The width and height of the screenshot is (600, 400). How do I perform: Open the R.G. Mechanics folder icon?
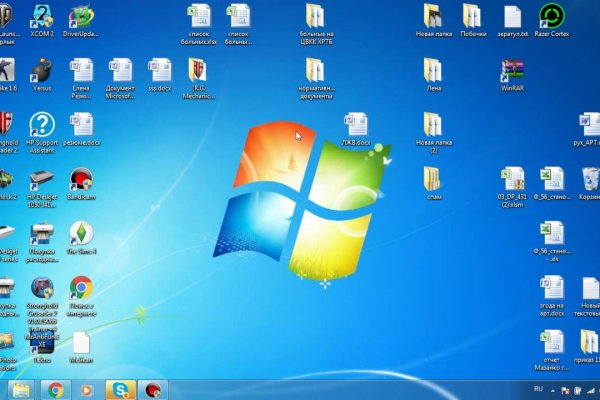pyautogui.click(x=197, y=71)
